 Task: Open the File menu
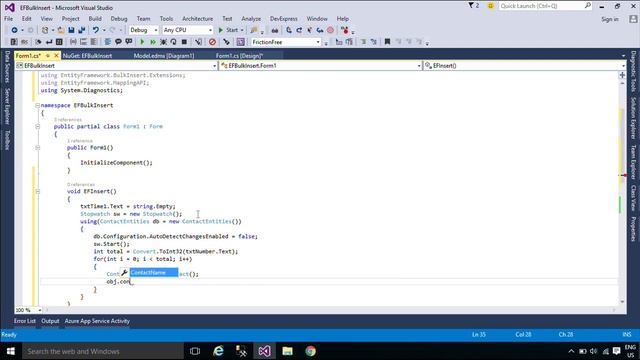pos(9,19)
